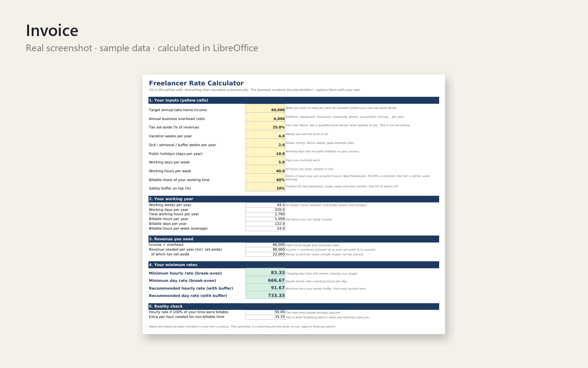The image size is (588, 368).
Task: Select the 'Billable share of your working time' label
Action: (x=179, y=180)
